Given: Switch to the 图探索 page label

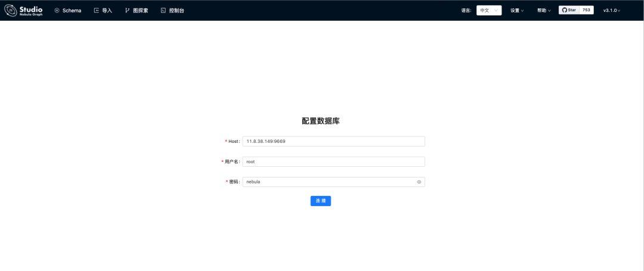Looking at the screenshot, I should pyautogui.click(x=140, y=11).
